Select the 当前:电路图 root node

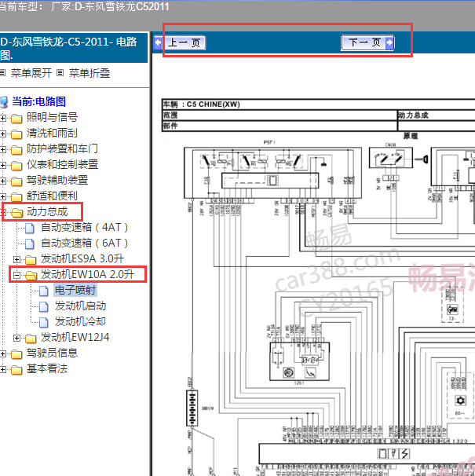click(38, 101)
